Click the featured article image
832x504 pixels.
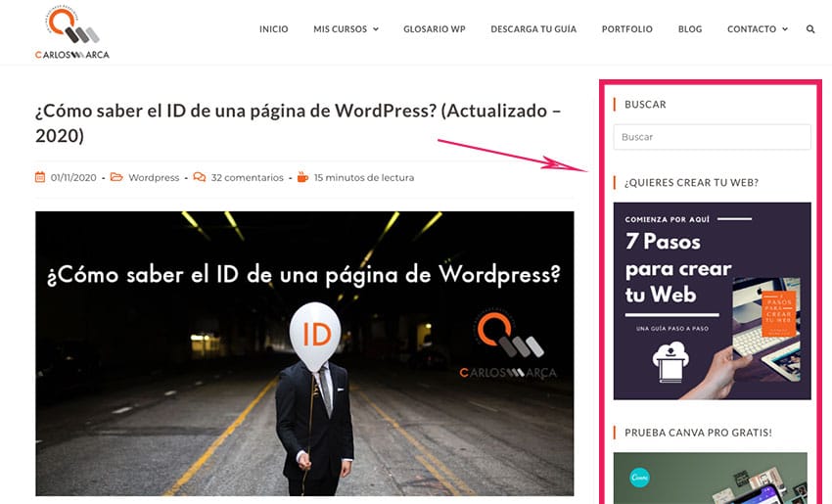click(304, 353)
